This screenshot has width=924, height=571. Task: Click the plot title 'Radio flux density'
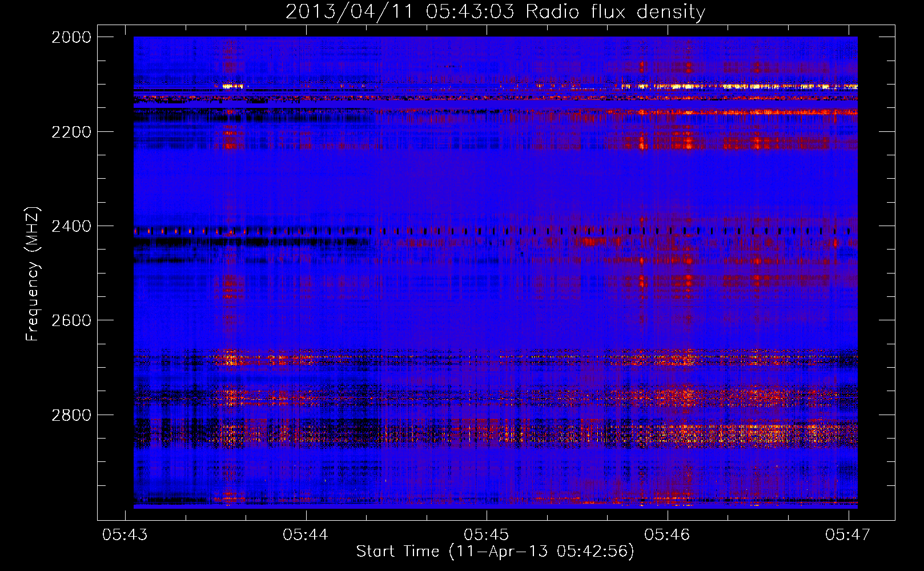[616, 12]
